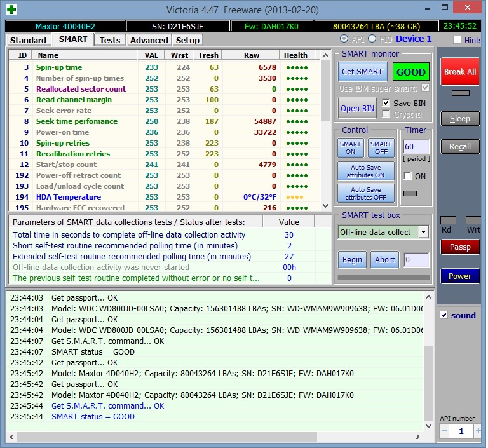488x448 pixels.
Task: Disable the sound checkbox
Action: (x=445, y=315)
